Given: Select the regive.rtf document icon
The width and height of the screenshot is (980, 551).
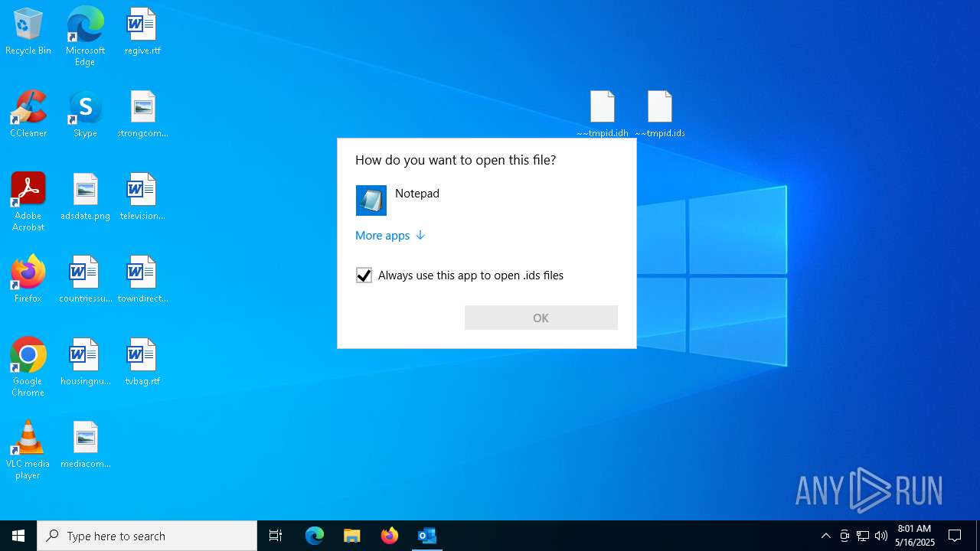Looking at the screenshot, I should tap(142, 32).
